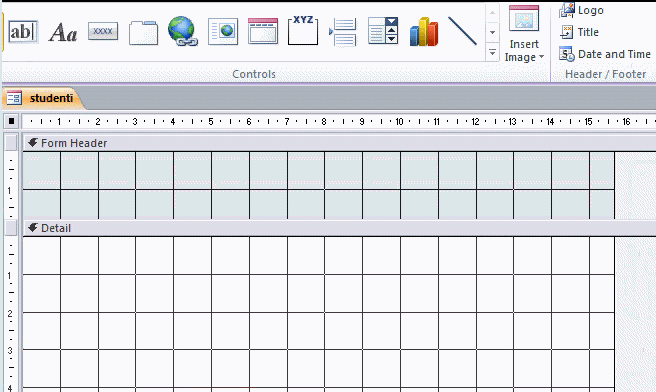Click the horizontal ruler at mark 8
656x392 pixels.
(324, 122)
